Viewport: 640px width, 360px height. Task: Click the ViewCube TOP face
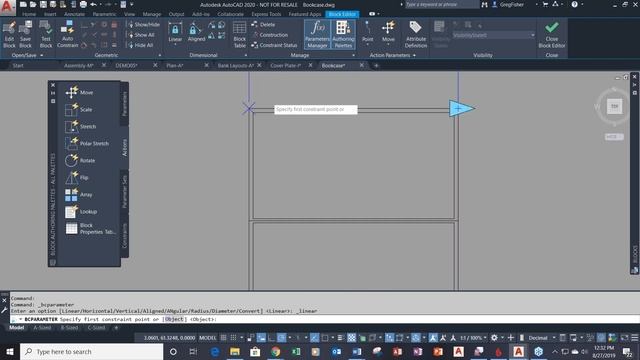[614, 107]
